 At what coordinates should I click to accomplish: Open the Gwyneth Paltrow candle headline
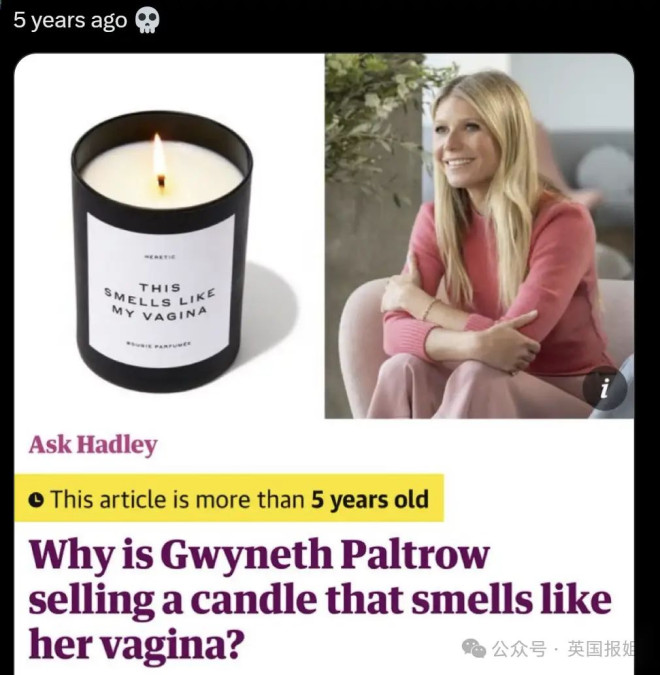point(320,600)
